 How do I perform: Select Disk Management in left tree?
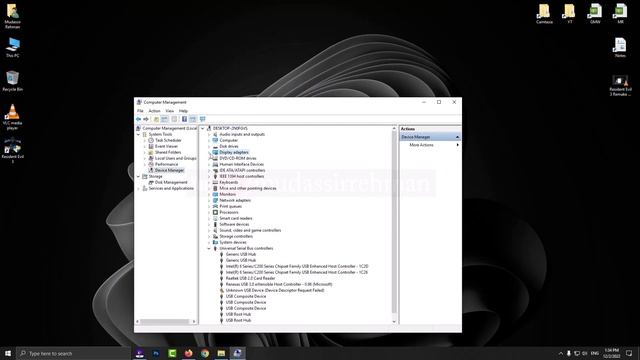[x=171, y=182]
